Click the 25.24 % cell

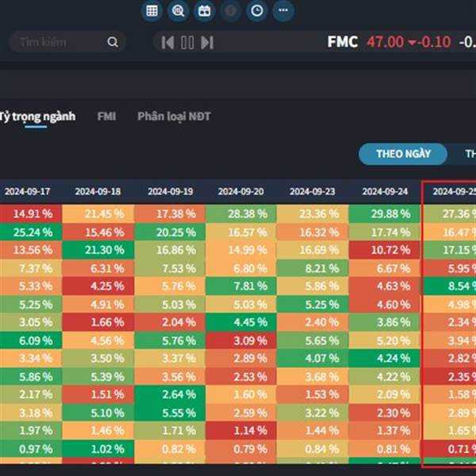31,232
